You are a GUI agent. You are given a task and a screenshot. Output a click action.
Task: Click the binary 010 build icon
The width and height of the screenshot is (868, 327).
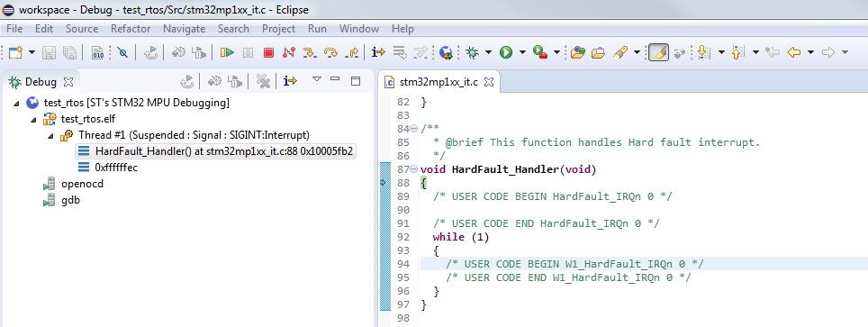[97, 52]
